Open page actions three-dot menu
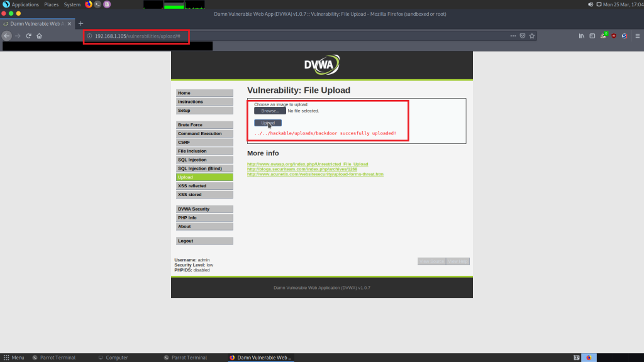The image size is (644, 362). click(513, 36)
